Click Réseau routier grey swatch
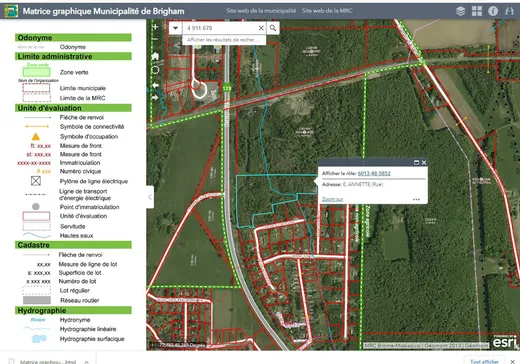Viewport: 520px width, 364px height. pyautogui.click(x=37, y=300)
